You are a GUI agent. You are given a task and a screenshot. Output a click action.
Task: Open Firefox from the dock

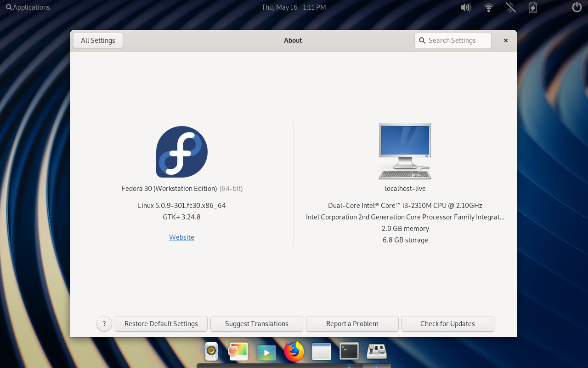tap(294, 351)
